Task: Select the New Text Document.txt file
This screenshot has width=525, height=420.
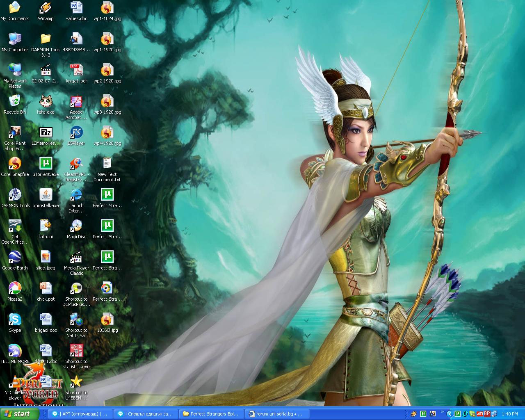Action: (x=107, y=164)
